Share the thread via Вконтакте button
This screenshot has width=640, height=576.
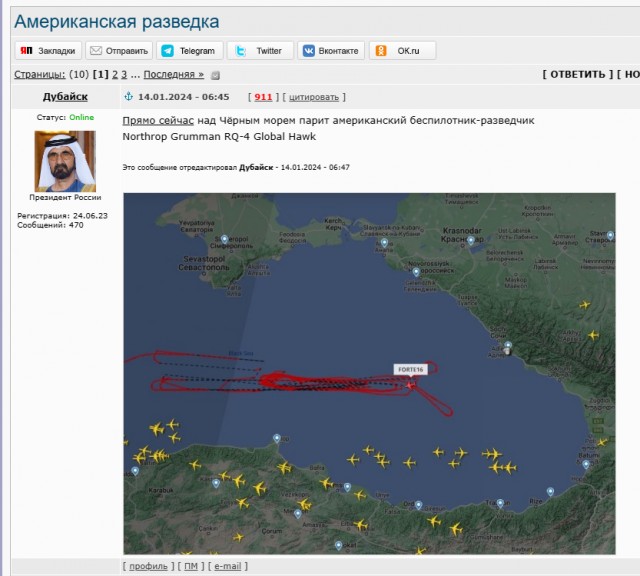[331, 51]
